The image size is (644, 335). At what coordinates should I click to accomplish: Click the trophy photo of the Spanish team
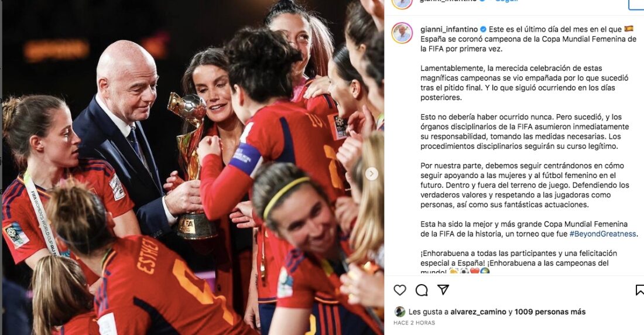193,167
